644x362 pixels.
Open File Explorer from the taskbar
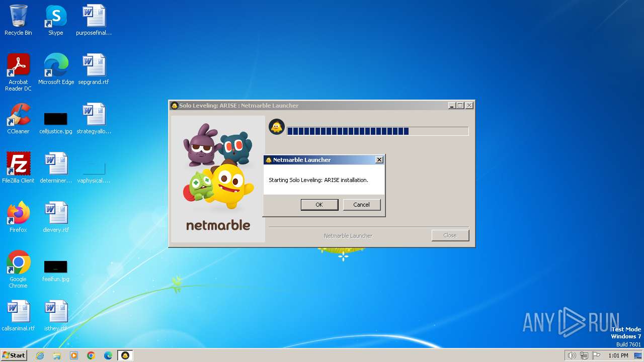(57, 355)
